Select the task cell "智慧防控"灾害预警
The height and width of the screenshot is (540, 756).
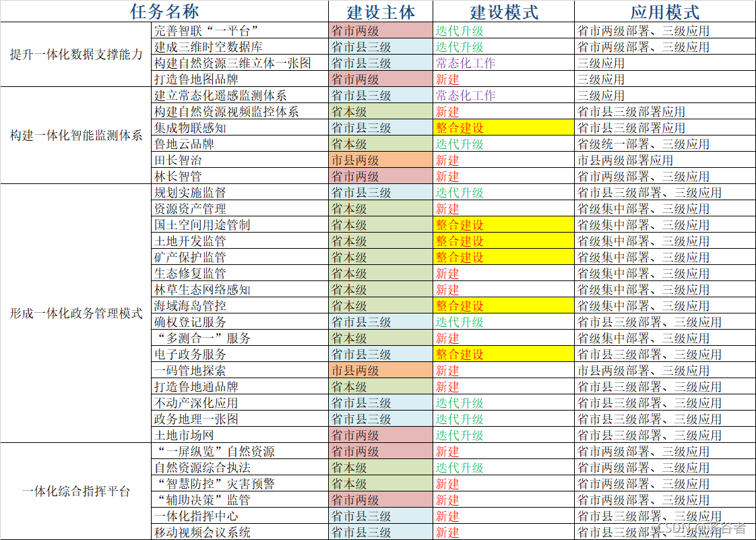coord(240,483)
